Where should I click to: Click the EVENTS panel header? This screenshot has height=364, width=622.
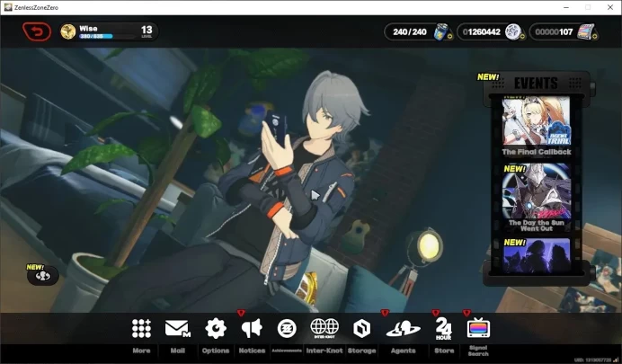point(537,84)
